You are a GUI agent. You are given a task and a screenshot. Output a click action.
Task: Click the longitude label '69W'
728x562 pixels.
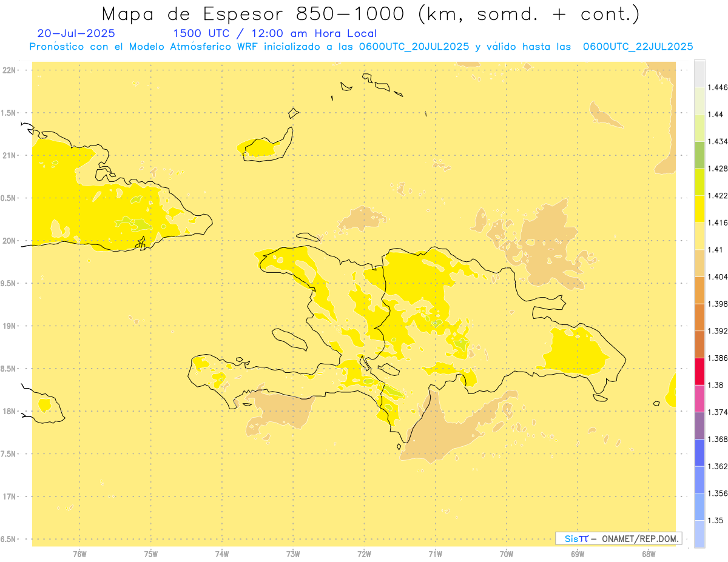578,554
